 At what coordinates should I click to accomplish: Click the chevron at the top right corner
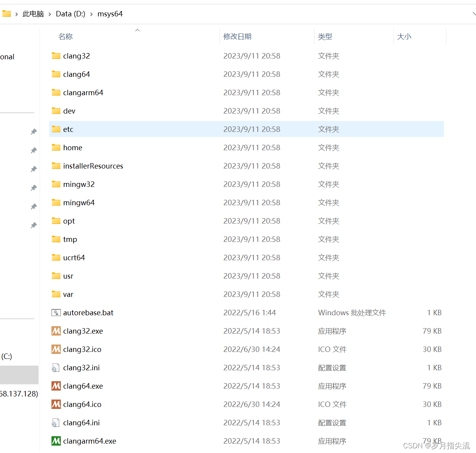(x=473, y=13)
